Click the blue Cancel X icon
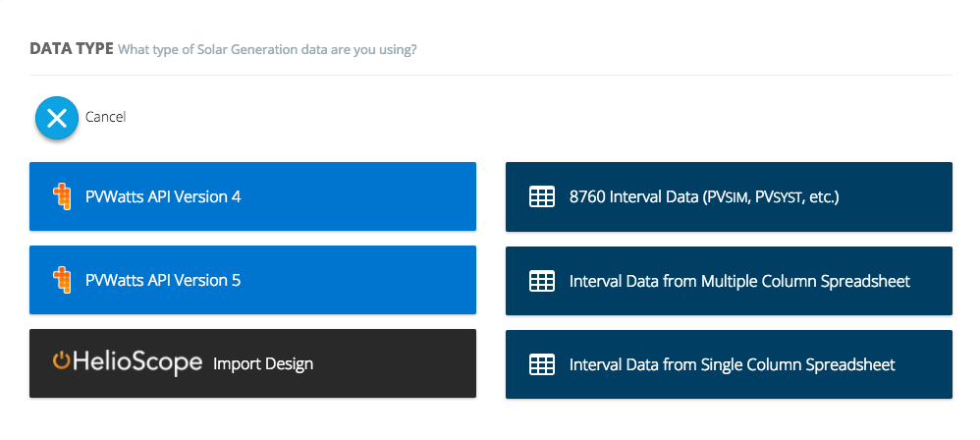The image size is (980, 440). pyautogui.click(x=57, y=118)
